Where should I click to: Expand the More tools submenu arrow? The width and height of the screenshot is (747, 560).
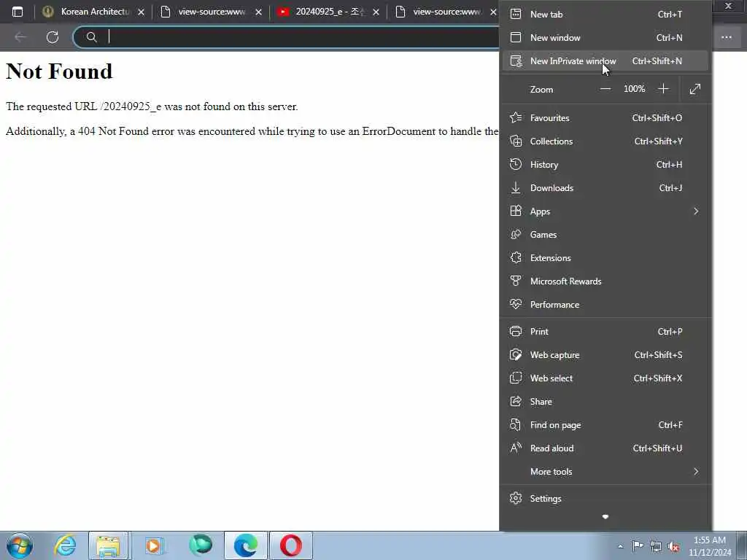coord(696,472)
